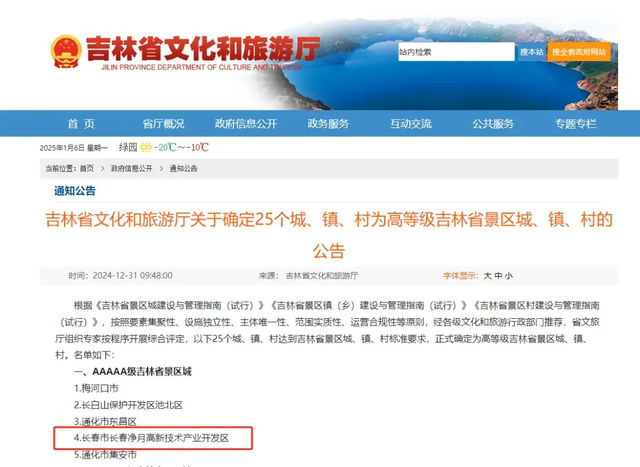The width and height of the screenshot is (640, 467).
Task: Select the 政务服务 navigation item
Action: (x=328, y=124)
